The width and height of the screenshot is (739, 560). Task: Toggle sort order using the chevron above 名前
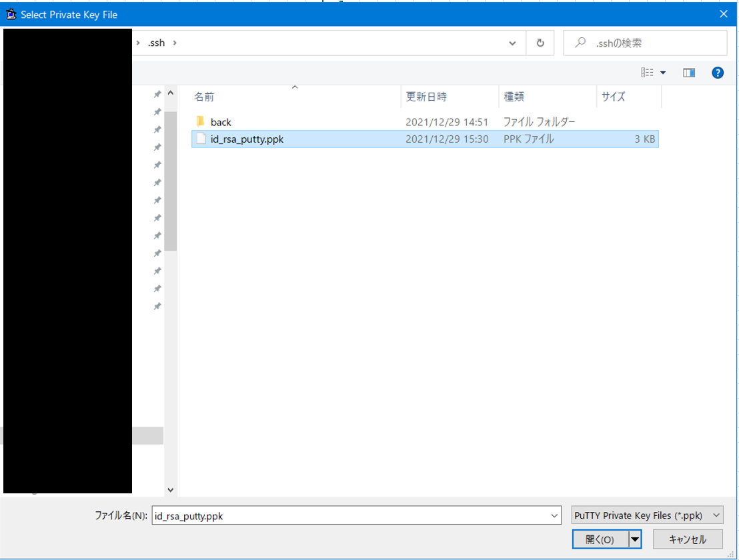click(x=294, y=86)
